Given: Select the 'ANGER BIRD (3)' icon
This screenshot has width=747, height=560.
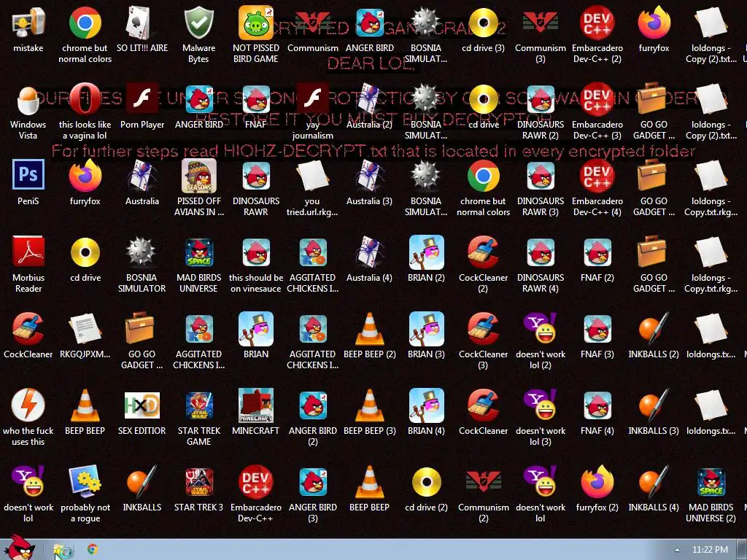Looking at the screenshot, I should coord(312,481).
